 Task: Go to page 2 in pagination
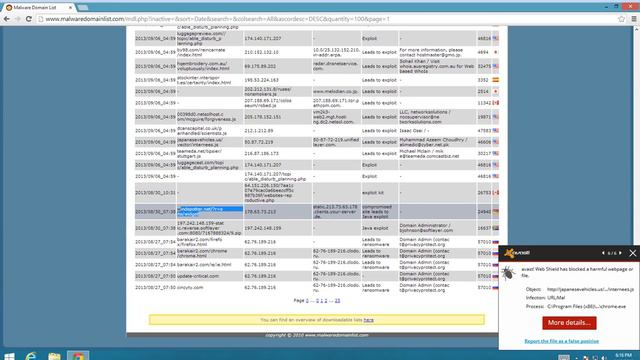pyautogui.click(x=326, y=300)
